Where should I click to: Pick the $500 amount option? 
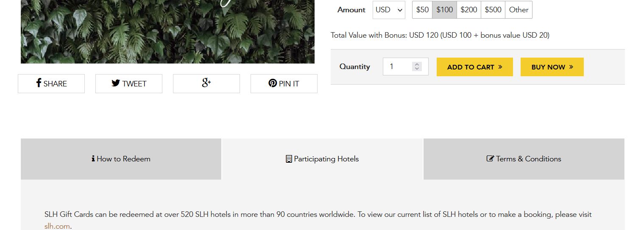point(493,10)
